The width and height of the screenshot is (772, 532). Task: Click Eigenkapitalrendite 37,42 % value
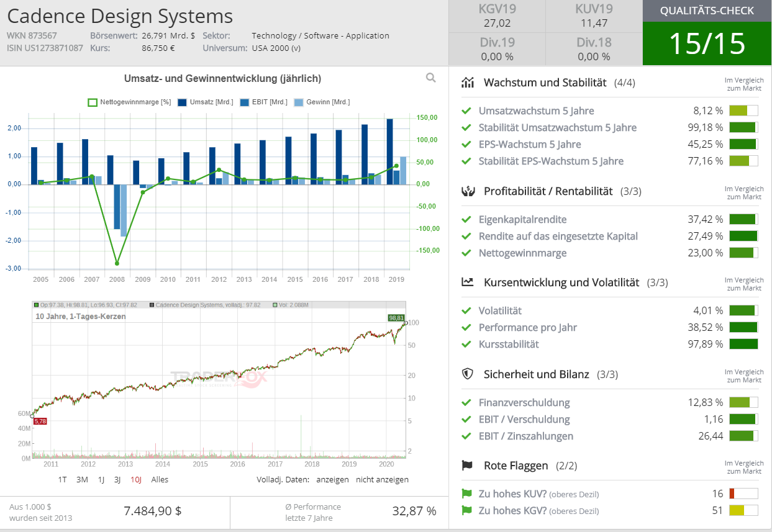pos(704,220)
